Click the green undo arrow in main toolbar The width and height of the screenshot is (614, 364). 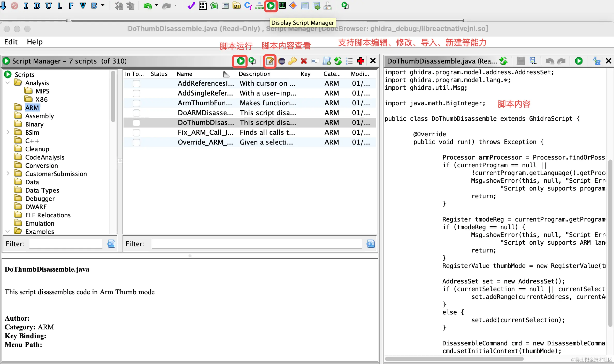tap(148, 6)
